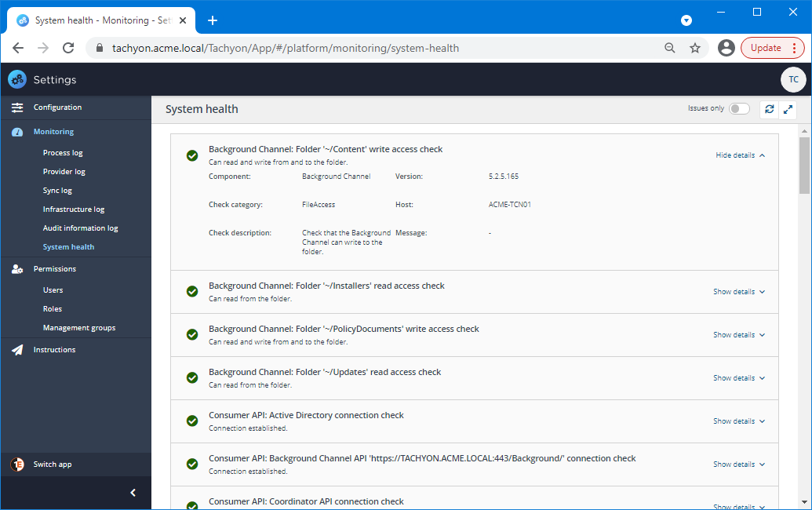Click the 'Background Channel' component value
Viewport: 812px width, 510px height.
(x=336, y=177)
